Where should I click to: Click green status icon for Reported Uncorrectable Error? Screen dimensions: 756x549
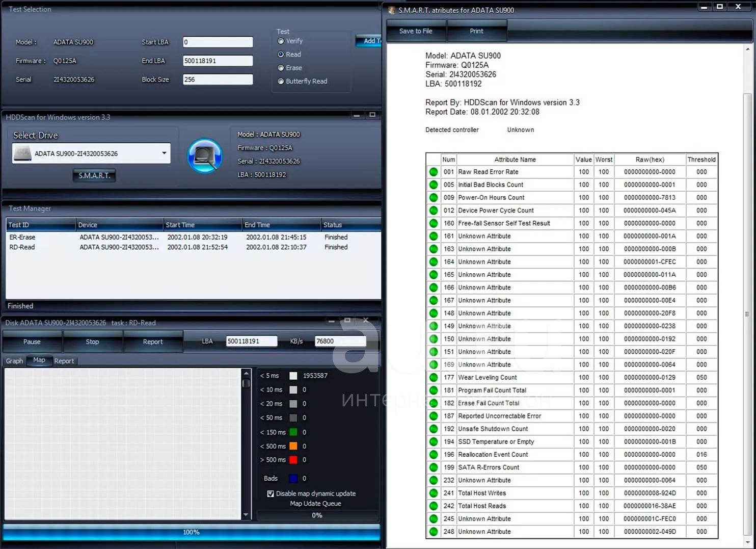(x=434, y=416)
